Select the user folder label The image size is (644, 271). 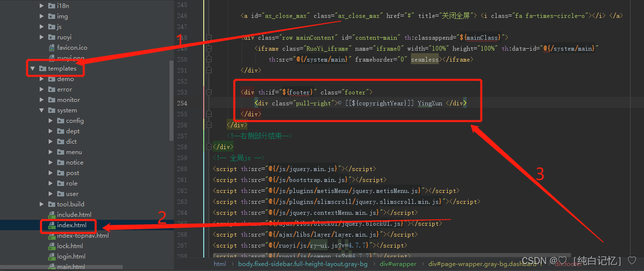click(x=72, y=194)
